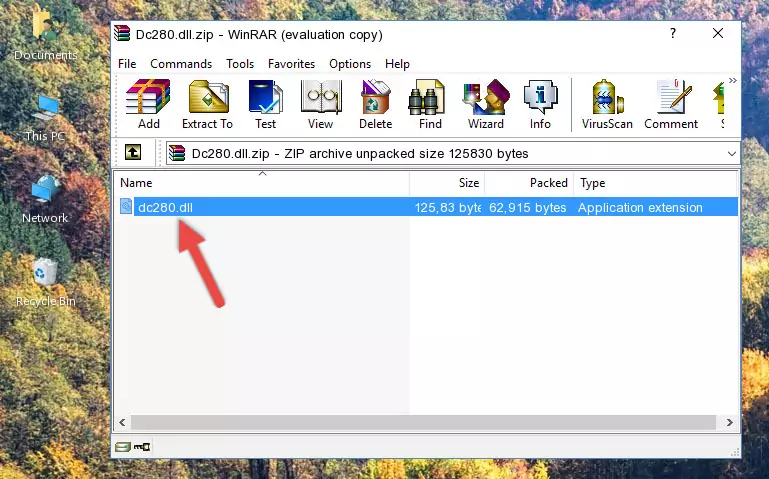769x479 pixels.
Task: Open the Help menu
Action: (397, 64)
